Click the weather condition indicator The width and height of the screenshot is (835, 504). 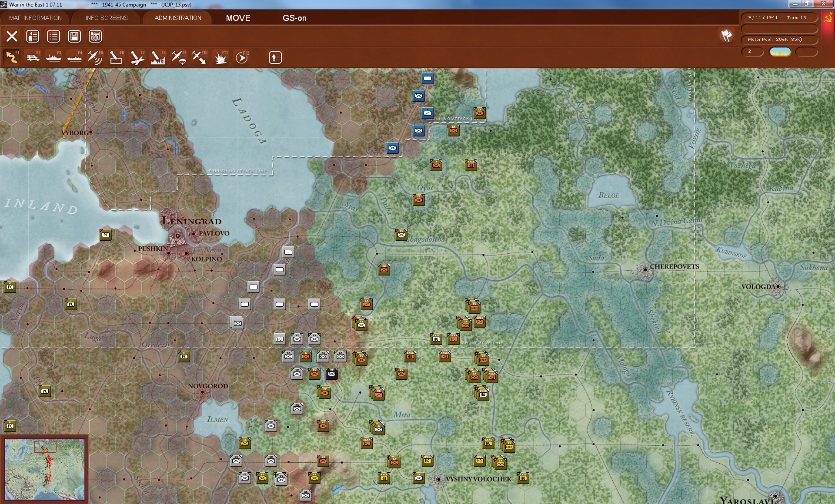[x=780, y=52]
